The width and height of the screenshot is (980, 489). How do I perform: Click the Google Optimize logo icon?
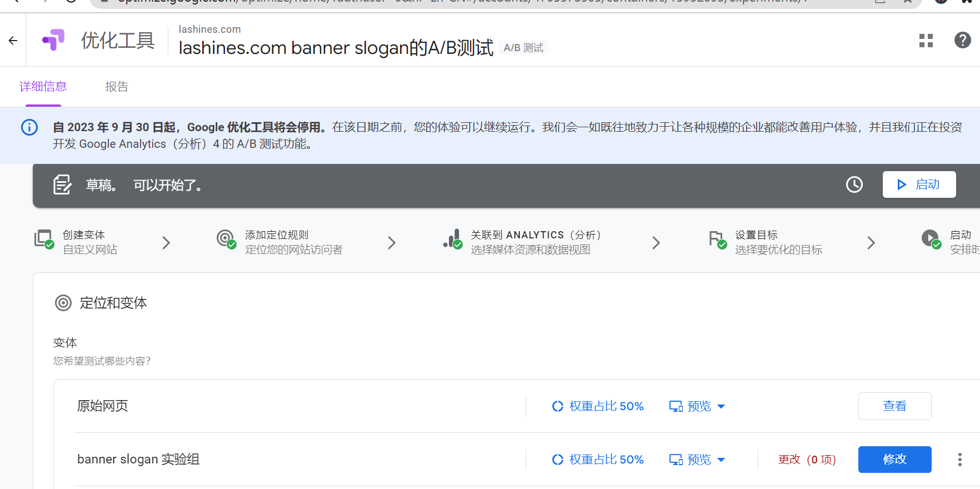[x=54, y=40]
